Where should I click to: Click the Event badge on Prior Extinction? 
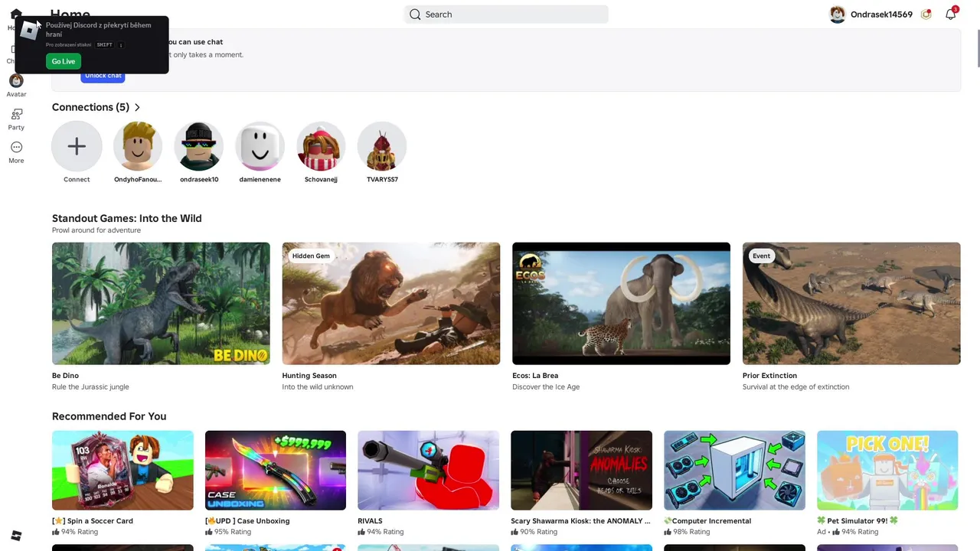coord(761,256)
